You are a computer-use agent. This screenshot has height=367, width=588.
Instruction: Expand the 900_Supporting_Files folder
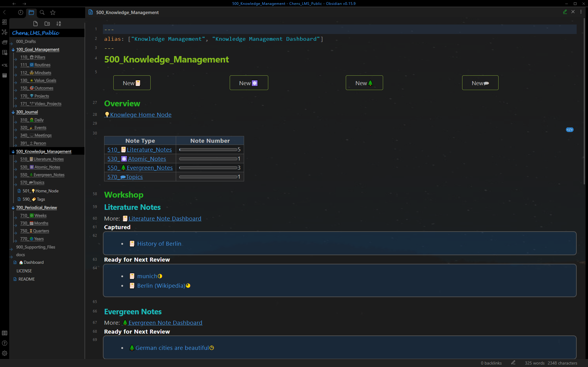11,249
